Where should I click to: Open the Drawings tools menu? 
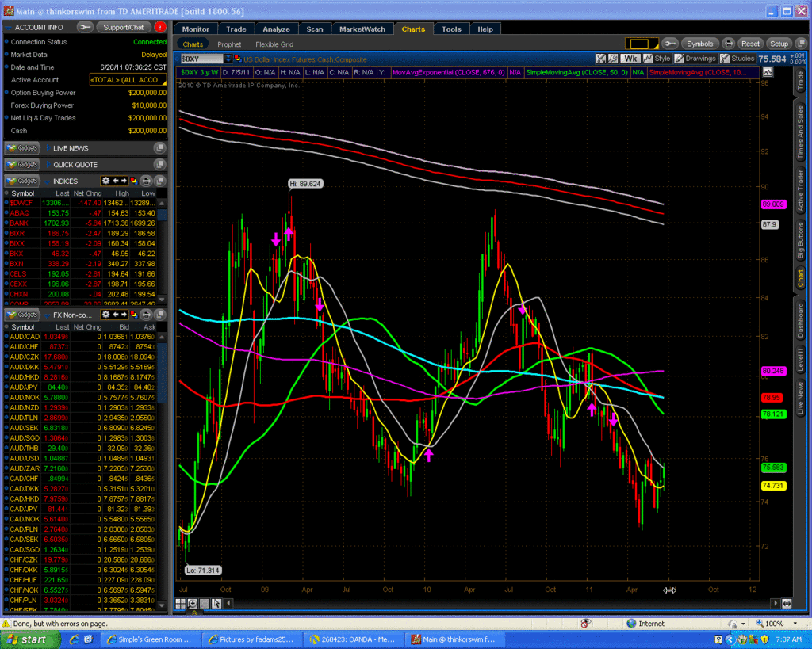pos(695,59)
